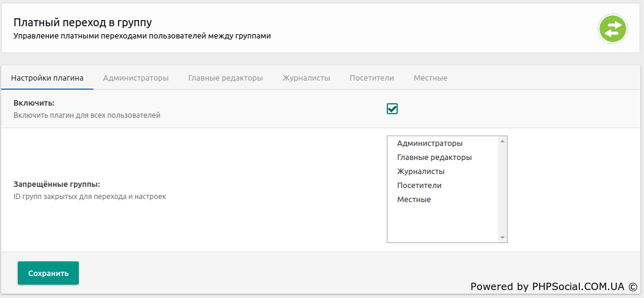Pick Посетители in the forbidden groups list
This screenshot has height=298, width=644.
pyautogui.click(x=419, y=186)
